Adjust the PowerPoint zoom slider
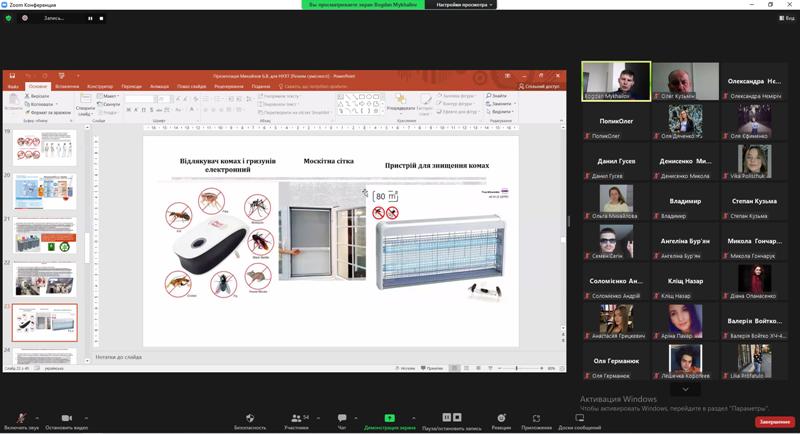 [x=517, y=368]
